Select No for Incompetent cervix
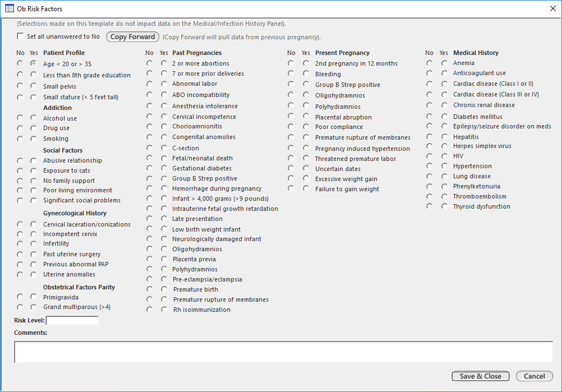Screen dimensions: 562x392 pyautogui.click(x=20, y=234)
